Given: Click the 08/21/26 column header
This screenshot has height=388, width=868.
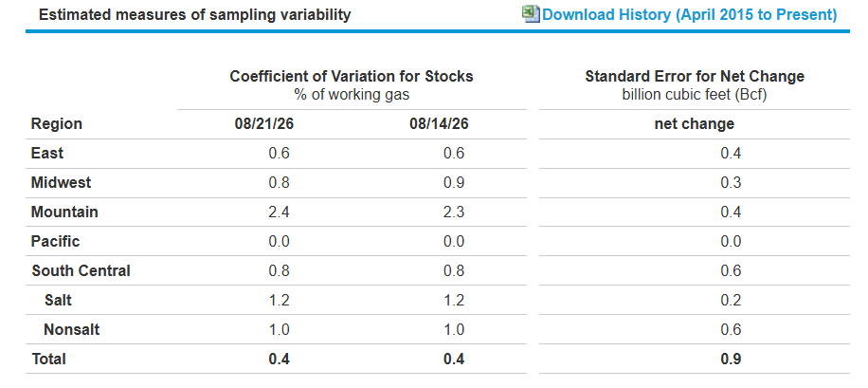Looking at the screenshot, I should 264,123.
